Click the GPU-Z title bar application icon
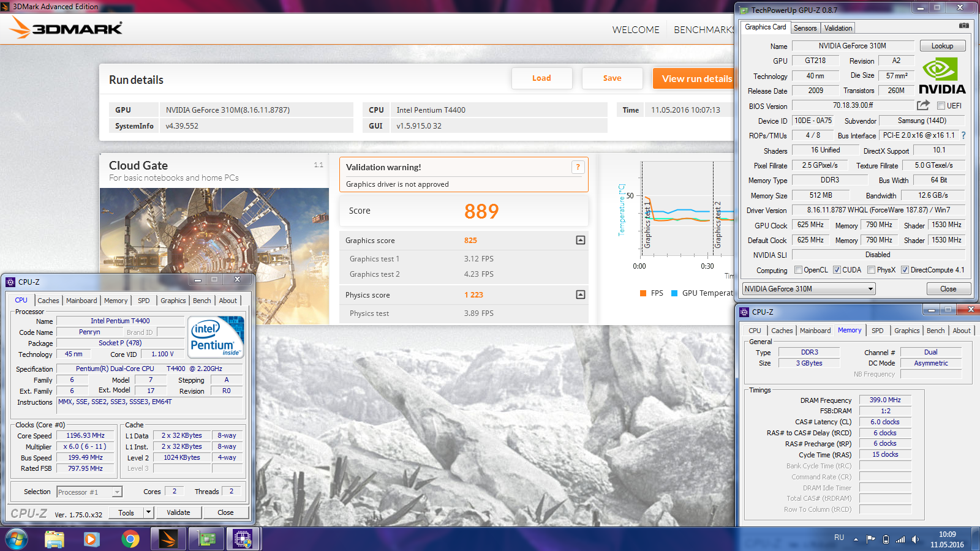The width and height of the screenshot is (980, 551). tap(744, 10)
